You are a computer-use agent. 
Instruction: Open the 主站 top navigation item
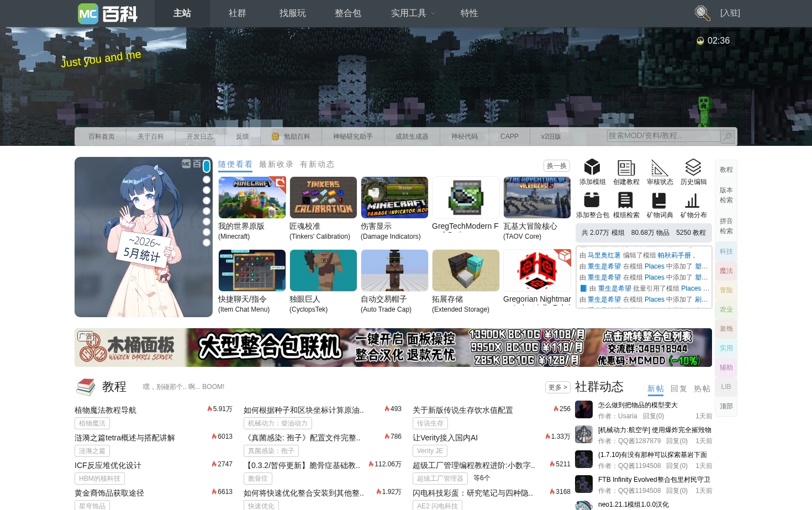182,13
